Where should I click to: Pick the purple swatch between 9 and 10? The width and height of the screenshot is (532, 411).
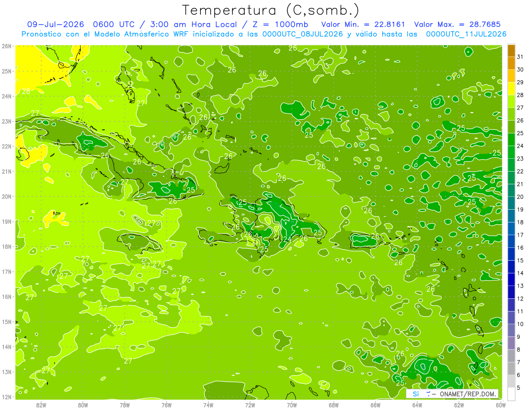point(511,330)
